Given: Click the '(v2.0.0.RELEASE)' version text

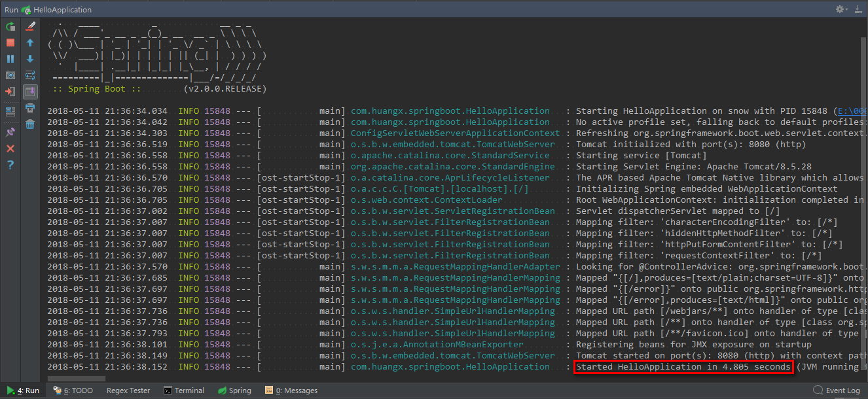Looking at the screenshot, I should click(225, 89).
